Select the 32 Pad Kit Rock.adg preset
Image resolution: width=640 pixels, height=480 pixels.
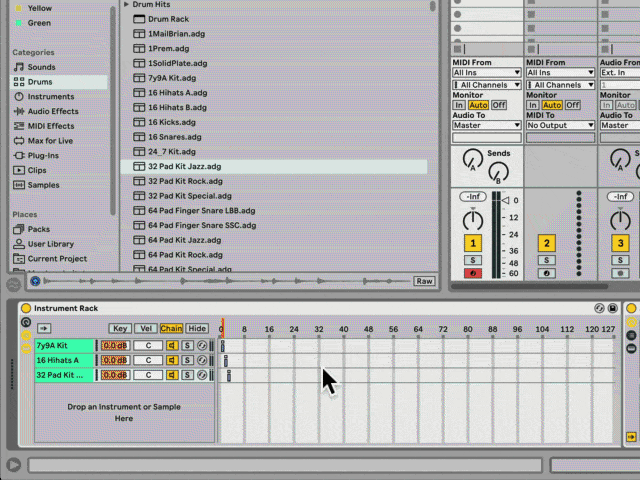click(x=184, y=181)
